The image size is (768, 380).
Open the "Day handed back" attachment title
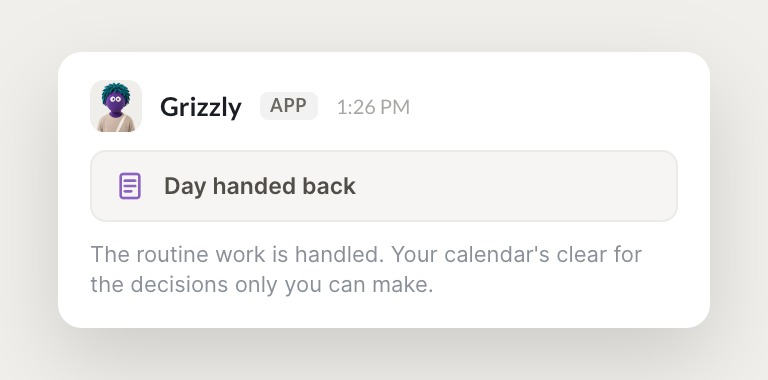coord(260,186)
